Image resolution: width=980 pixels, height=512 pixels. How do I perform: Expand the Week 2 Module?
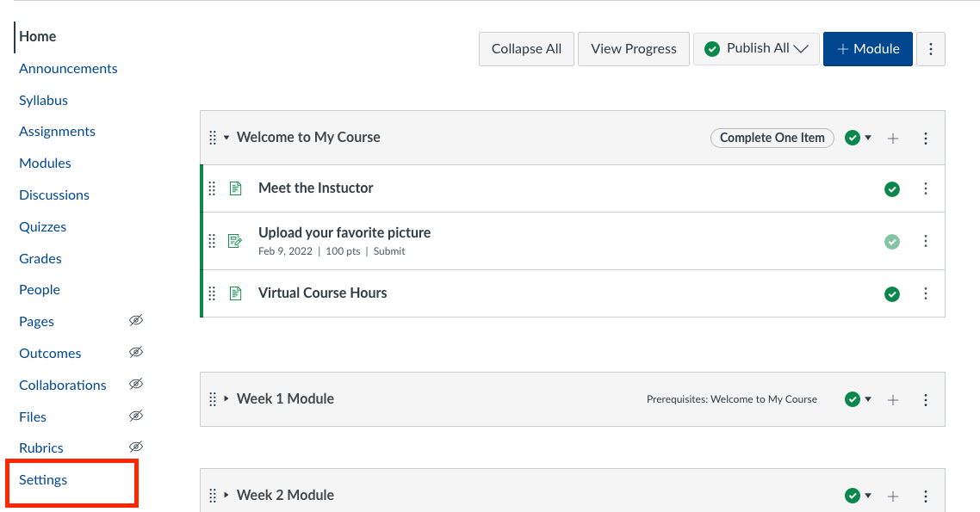tap(226, 495)
